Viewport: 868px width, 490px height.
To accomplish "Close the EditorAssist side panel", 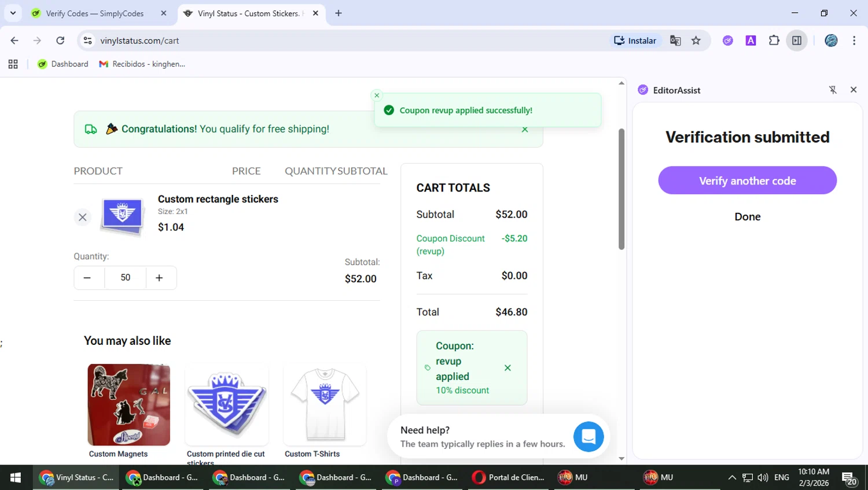I will tap(854, 90).
